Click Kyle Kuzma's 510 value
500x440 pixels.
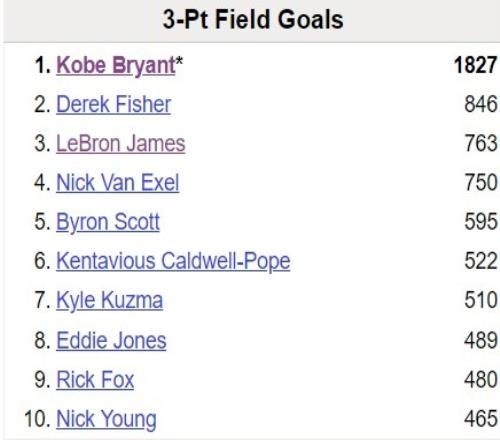click(x=481, y=300)
